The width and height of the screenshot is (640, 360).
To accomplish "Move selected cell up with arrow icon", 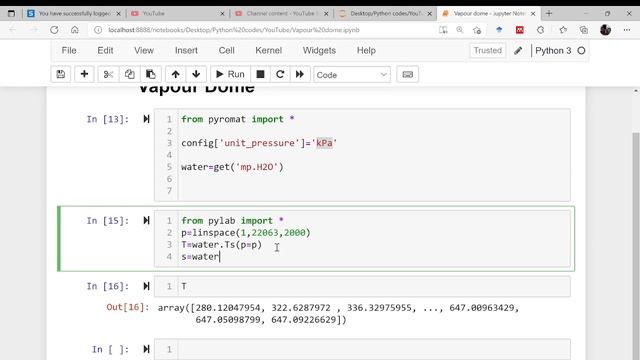I will tap(176, 74).
